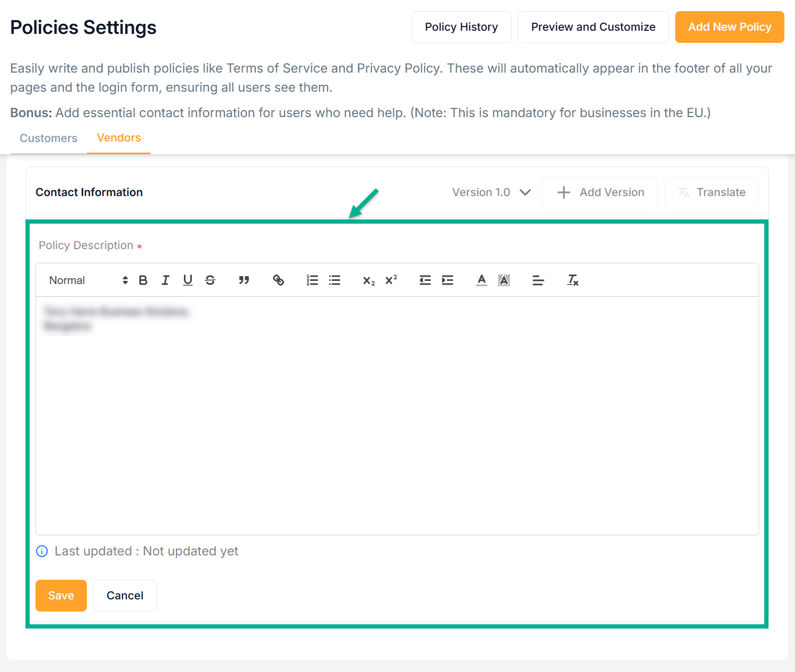Create a numbered list

(312, 280)
